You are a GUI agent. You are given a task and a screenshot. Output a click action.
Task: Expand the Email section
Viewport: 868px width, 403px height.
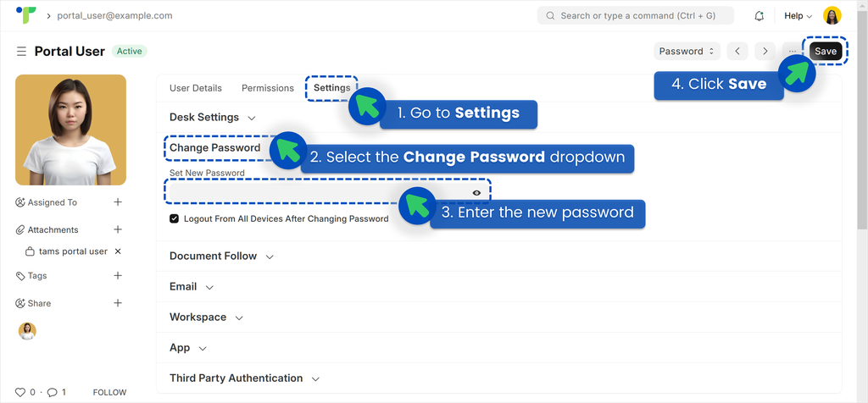point(192,287)
